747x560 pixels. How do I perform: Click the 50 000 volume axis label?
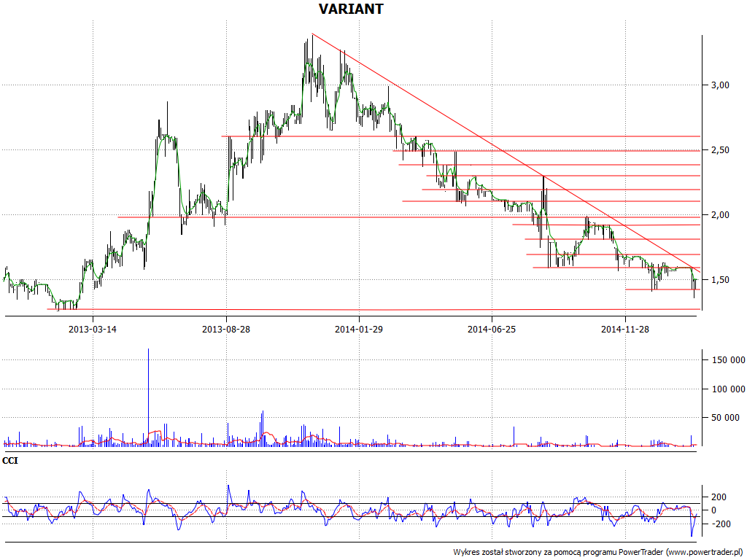point(724,418)
